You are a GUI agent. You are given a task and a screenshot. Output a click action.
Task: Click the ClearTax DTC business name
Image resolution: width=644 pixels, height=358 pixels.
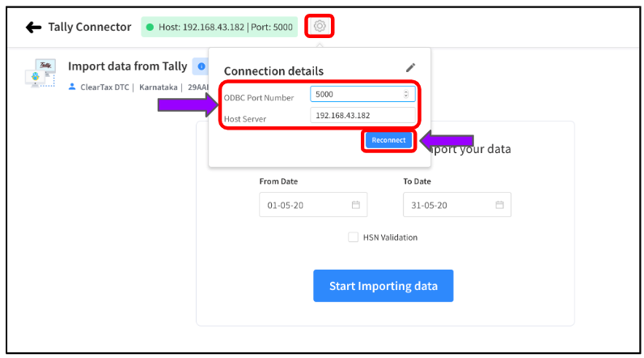104,87
